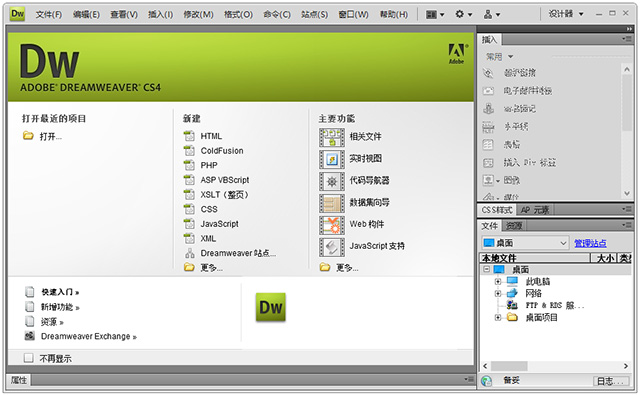Expand the 网络 tree node
Screen dimensions: 640x395
pyautogui.click(x=498, y=293)
